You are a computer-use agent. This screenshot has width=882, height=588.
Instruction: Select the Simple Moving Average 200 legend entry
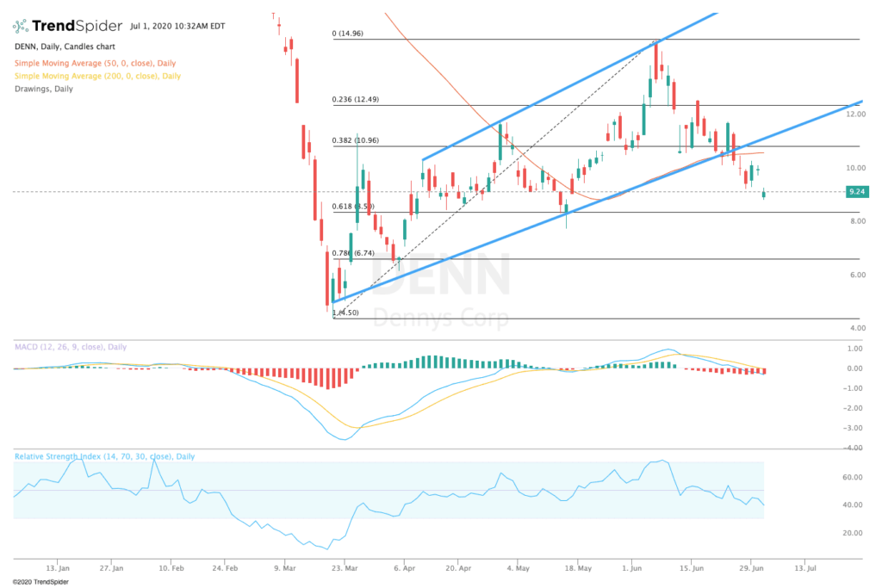(97, 76)
